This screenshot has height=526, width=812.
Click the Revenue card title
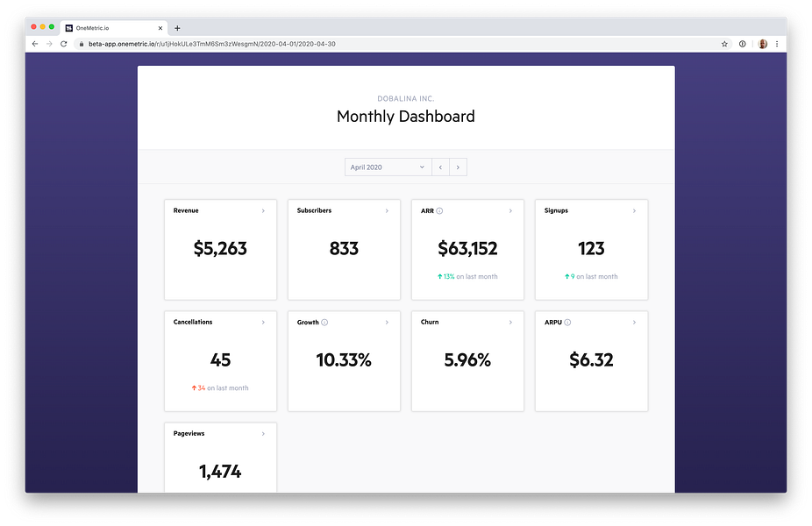tap(186, 210)
